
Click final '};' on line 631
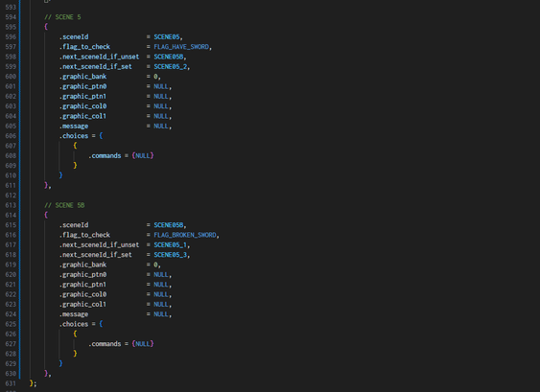(33, 383)
